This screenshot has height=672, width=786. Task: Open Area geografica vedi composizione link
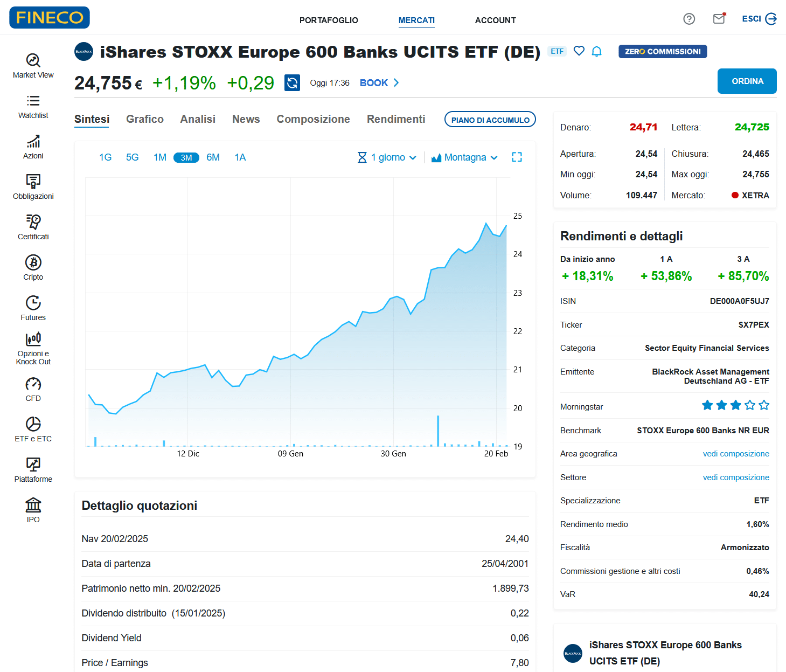[736, 454]
